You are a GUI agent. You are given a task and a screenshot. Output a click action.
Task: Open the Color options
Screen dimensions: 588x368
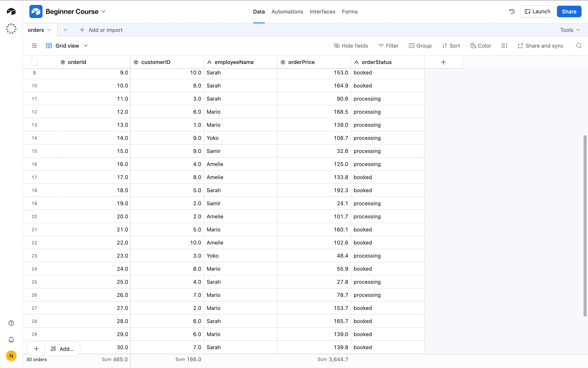pyautogui.click(x=481, y=46)
